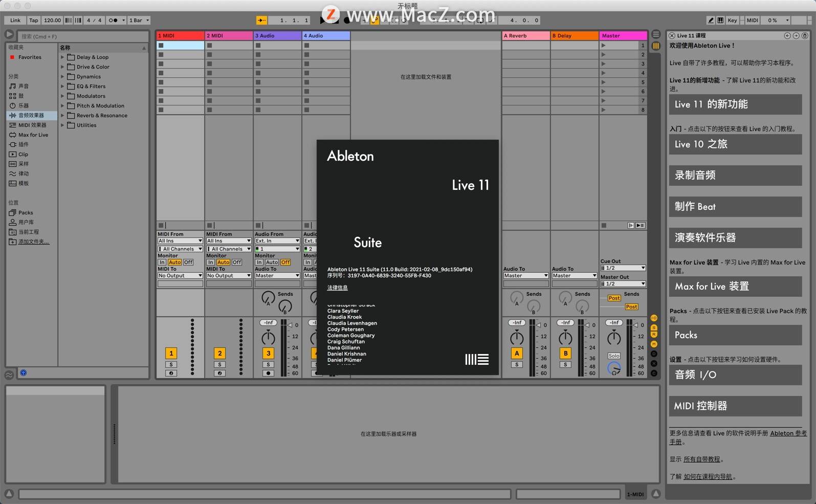Click the Stop All Clips button on Master

(x=604, y=226)
